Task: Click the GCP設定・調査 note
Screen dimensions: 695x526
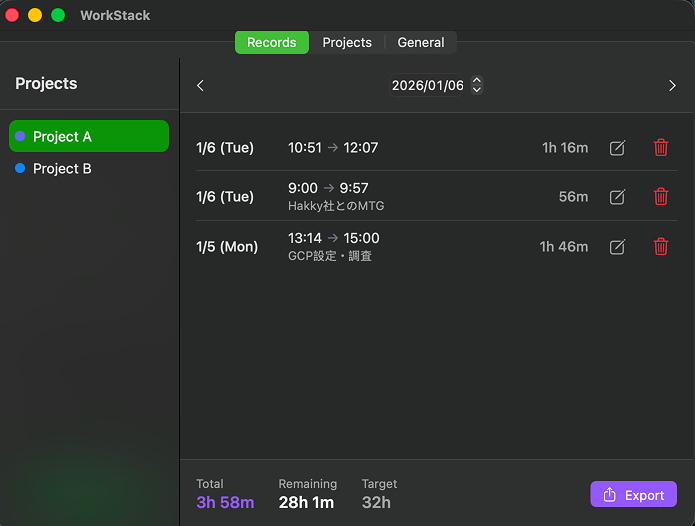Action: pos(330,256)
